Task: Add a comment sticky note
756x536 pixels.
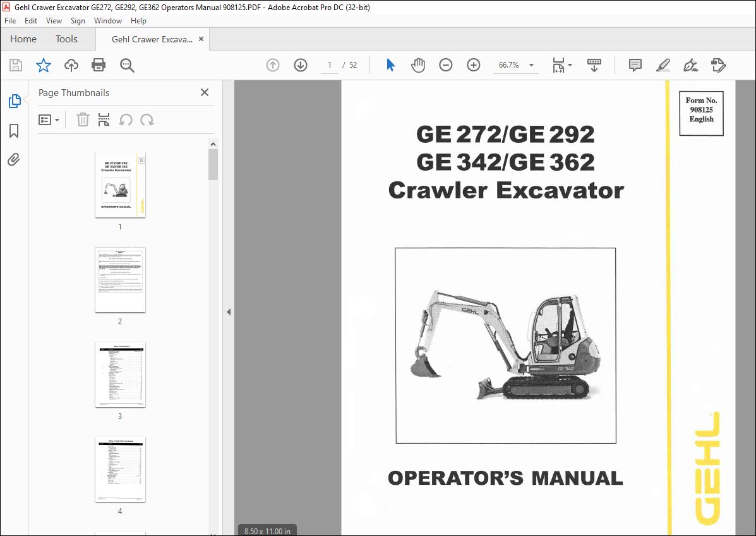Action: (x=635, y=65)
